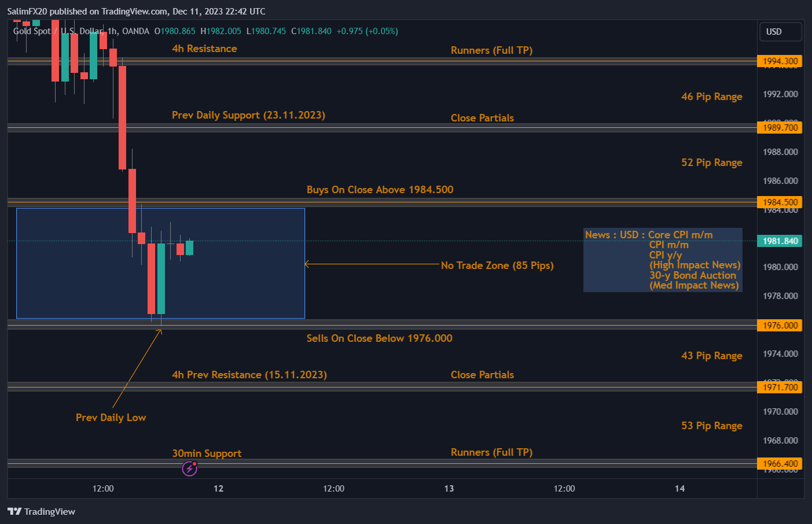Click 'No Trade Zone (85 Pips)' label

497,265
